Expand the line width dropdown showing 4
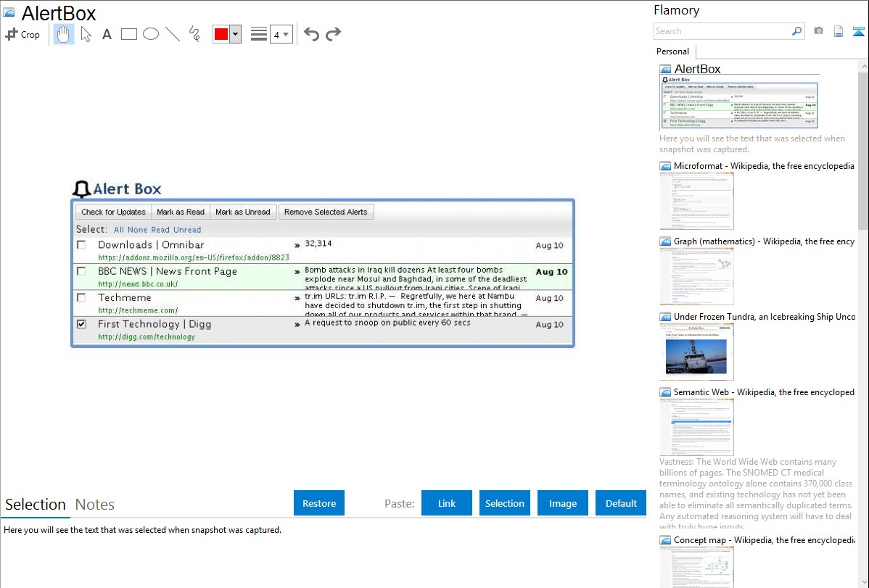 click(x=281, y=34)
